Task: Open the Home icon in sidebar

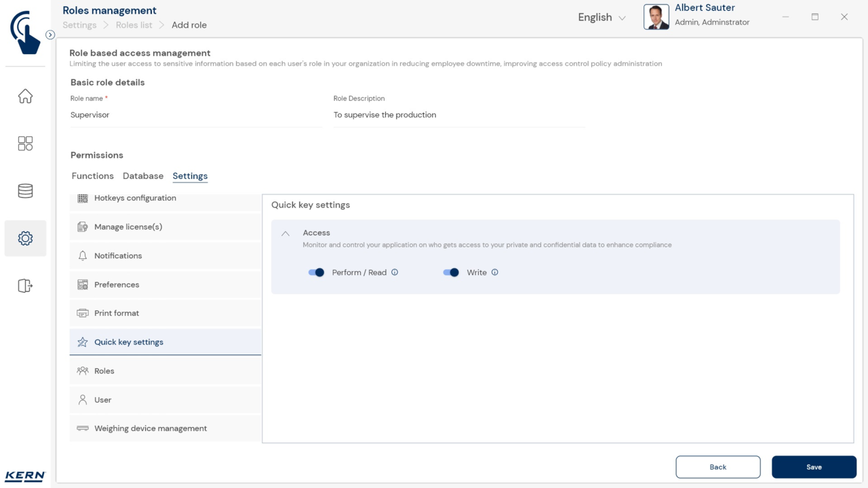Action: click(25, 96)
